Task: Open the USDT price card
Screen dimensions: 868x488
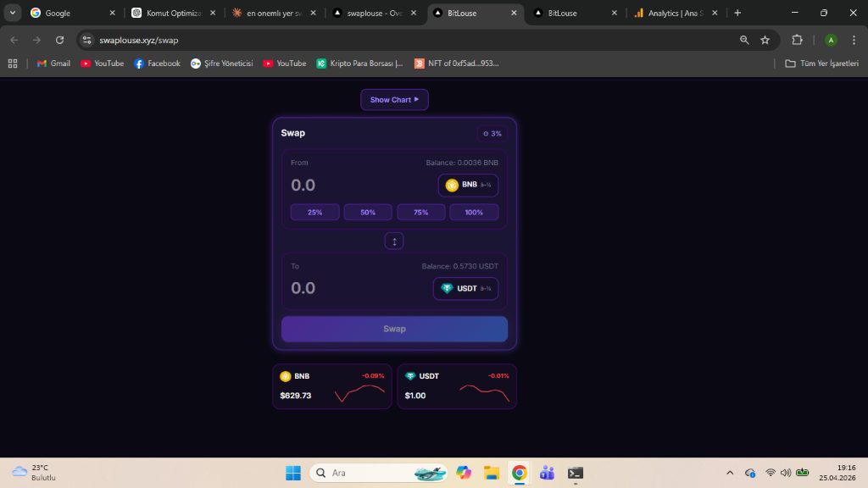Action: click(x=457, y=386)
